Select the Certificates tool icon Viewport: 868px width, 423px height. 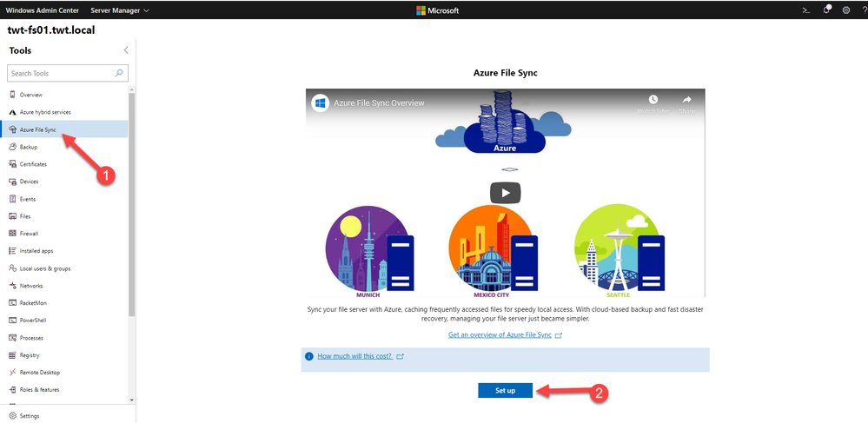12,164
